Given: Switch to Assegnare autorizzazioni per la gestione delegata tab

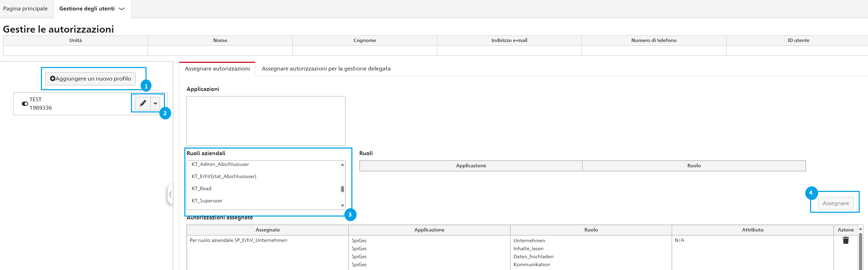Looking at the screenshot, I should click(x=326, y=69).
